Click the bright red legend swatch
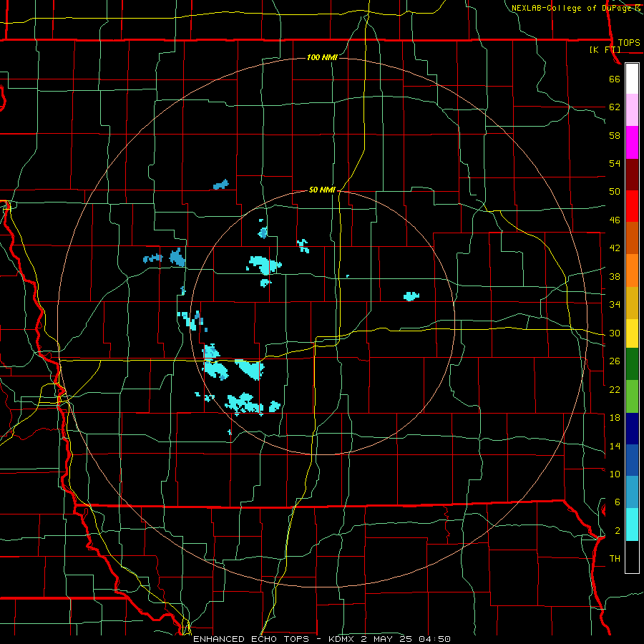 tap(632, 207)
